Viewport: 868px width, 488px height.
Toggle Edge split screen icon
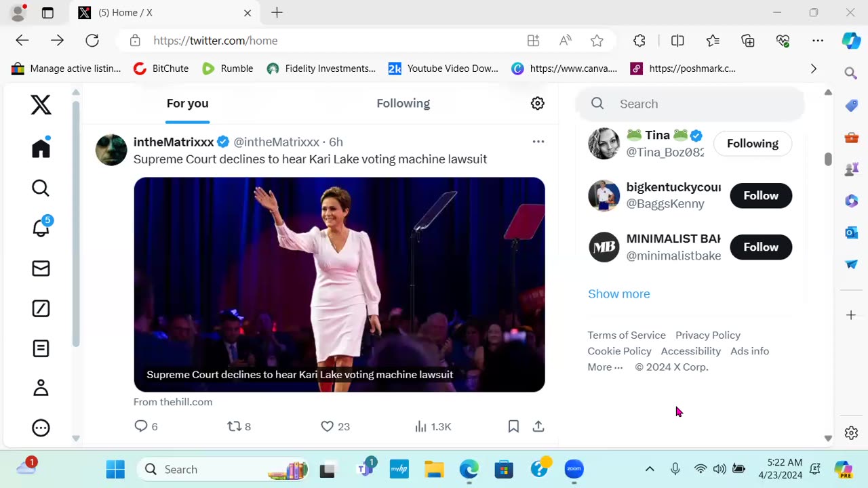(677, 41)
